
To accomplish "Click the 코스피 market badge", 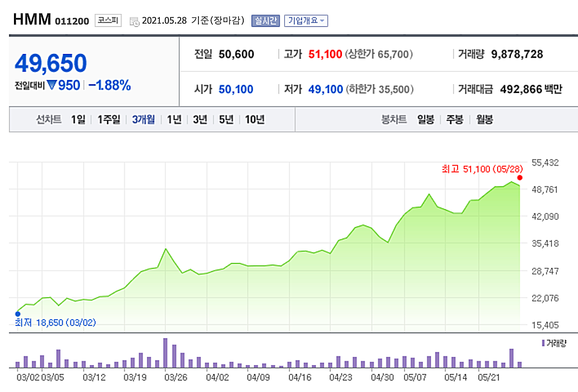I will pos(108,20).
